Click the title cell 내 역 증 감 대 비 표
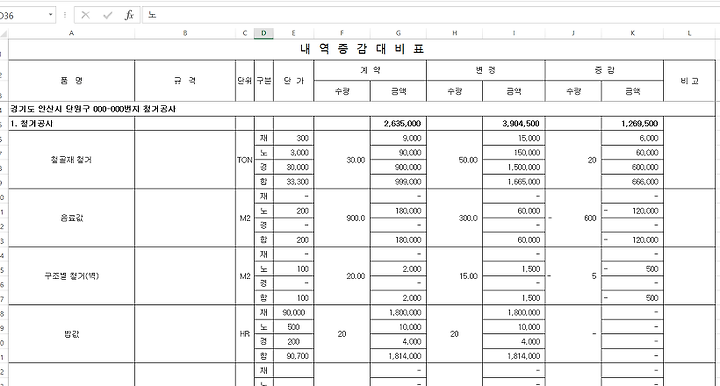This screenshot has height=386, width=720. (362, 49)
